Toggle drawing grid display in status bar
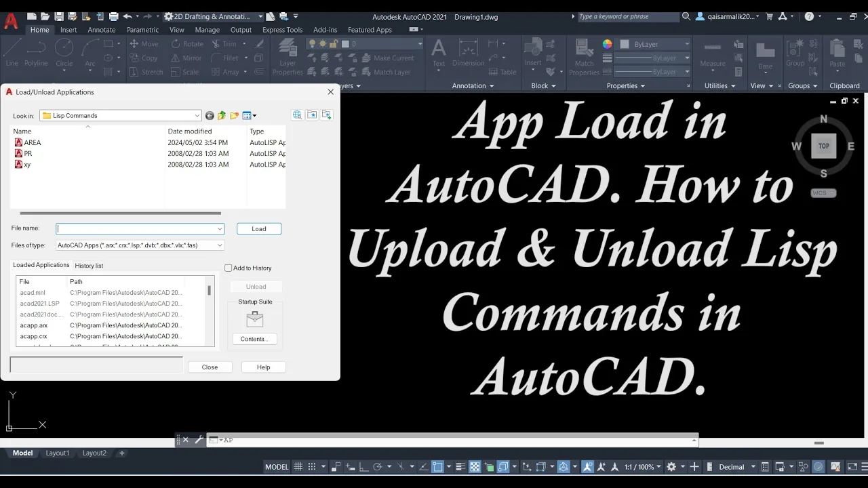The width and height of the screenshot is (868, 488). click(298, 467)
